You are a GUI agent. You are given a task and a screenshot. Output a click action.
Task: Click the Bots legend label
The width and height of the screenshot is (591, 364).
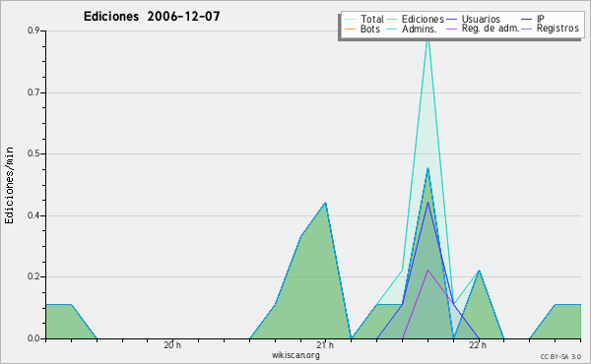(x=369, y=29)
